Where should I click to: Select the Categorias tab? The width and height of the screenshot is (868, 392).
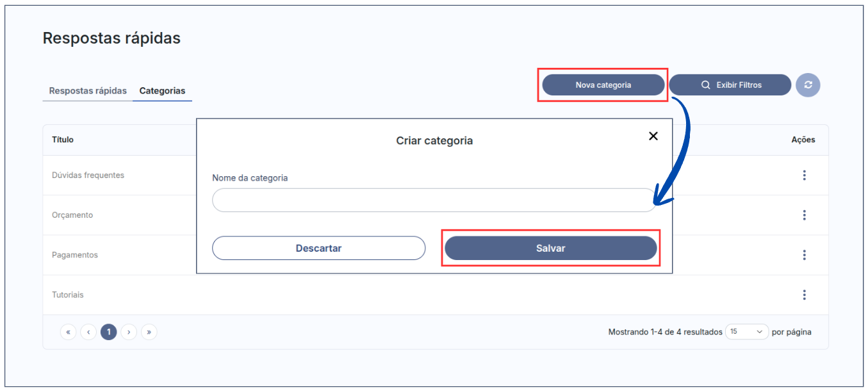[x=162, y=91]
